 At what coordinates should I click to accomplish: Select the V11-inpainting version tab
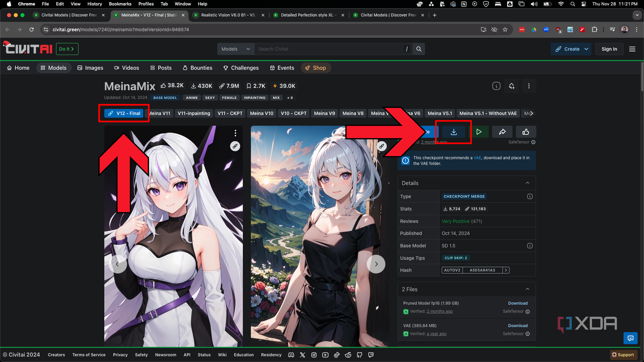pos(194,113)
